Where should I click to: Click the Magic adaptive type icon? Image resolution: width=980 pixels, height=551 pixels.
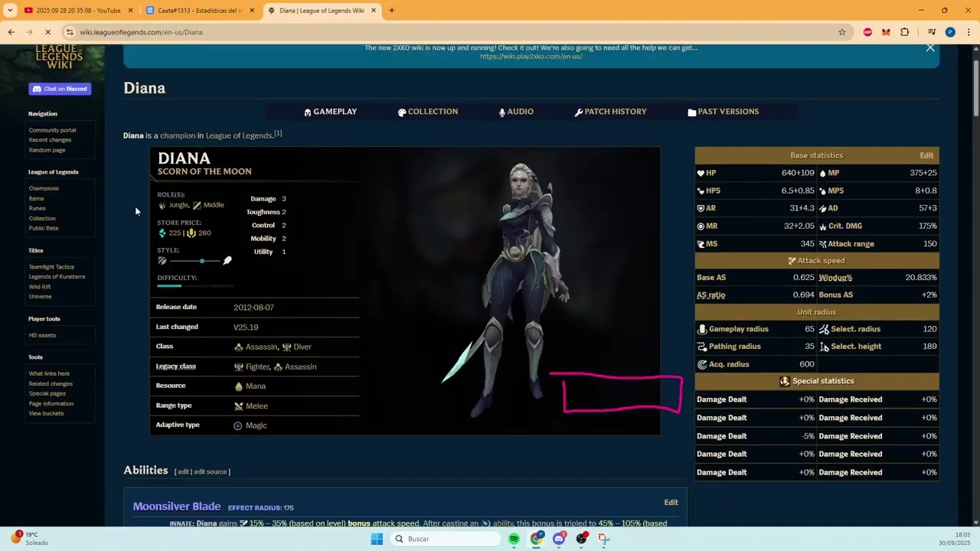pyautogui.click(x=238, y=425)
